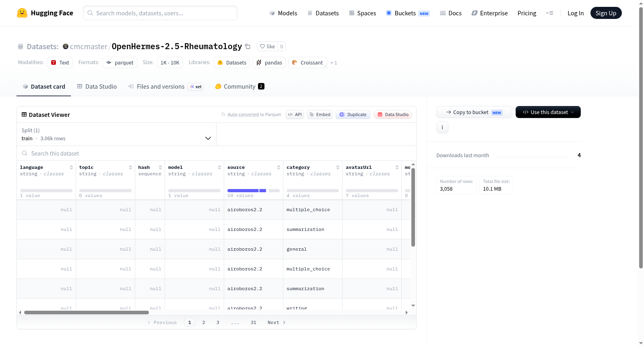Open the Buckets page
Image resolution: width=644 pixels, height=347 pixels.
coord(408,13)
